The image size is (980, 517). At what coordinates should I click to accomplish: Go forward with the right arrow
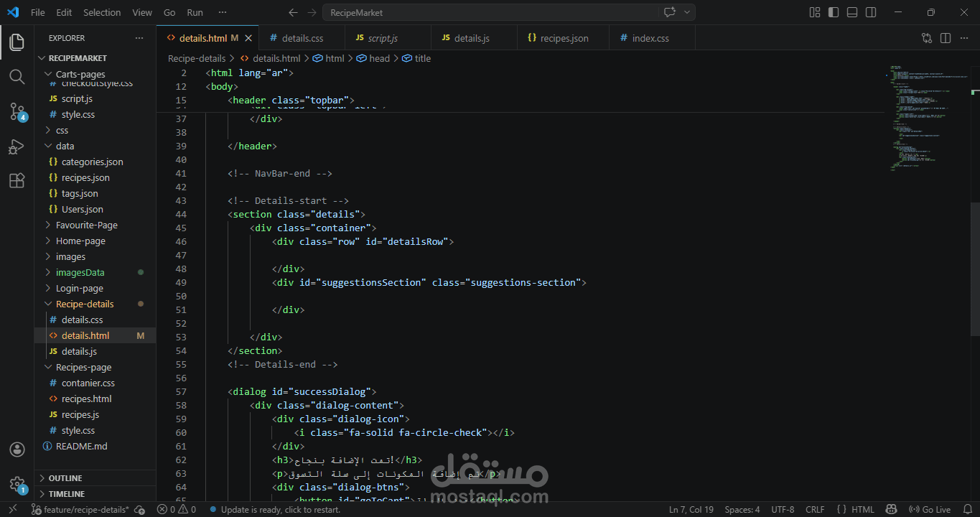[x=311, y=12]
